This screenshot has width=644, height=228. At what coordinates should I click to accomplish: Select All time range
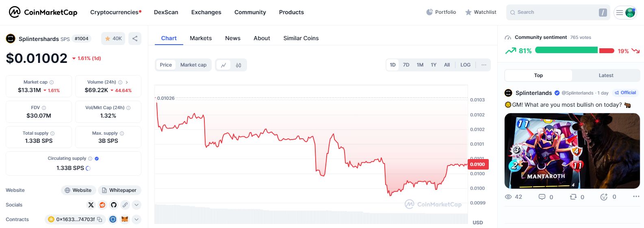point(447,65)
